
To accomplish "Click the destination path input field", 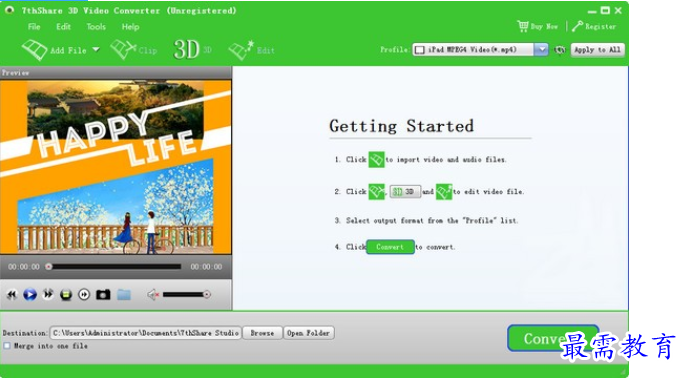I will [x=146, y=333].
